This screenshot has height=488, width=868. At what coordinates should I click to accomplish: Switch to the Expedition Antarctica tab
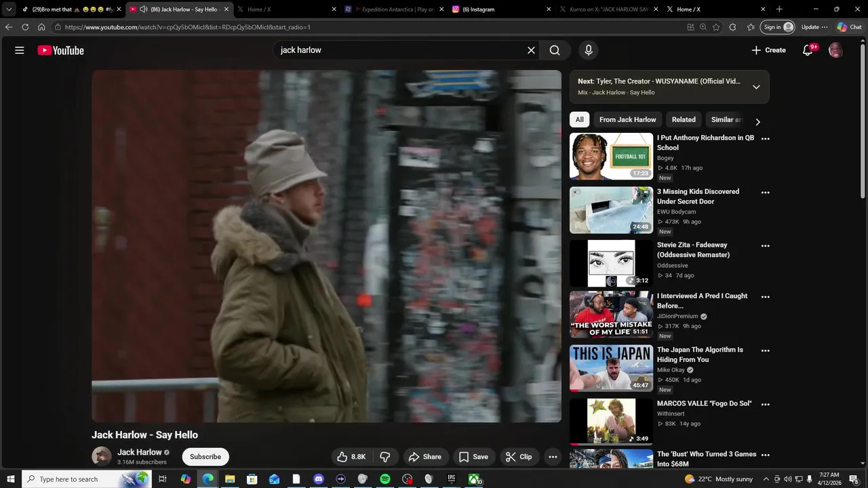[393, 9]
